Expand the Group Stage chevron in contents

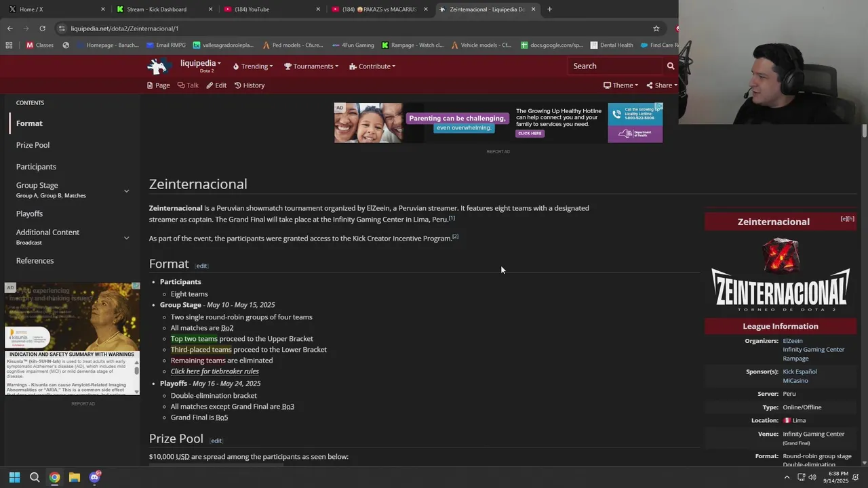click(x=126, y=190)
